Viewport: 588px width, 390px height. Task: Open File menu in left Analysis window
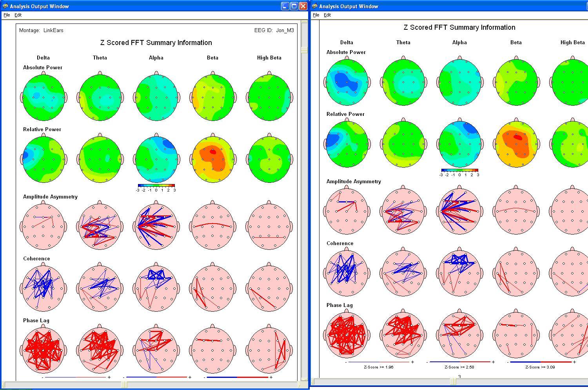pyautogui.click(x=7, y=15)
